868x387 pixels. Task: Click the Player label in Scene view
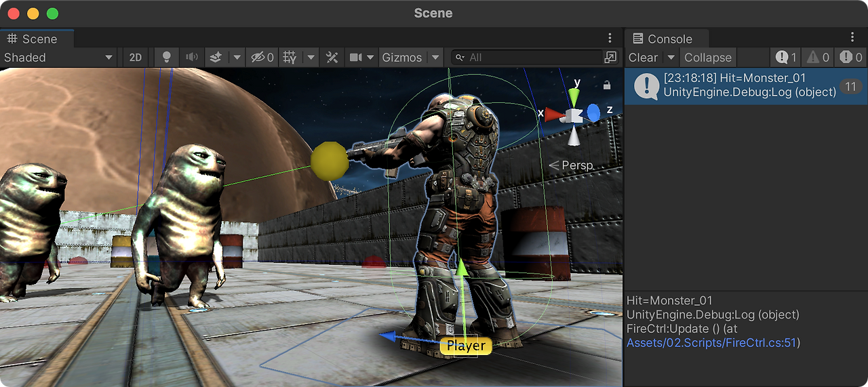click(466, 346)
